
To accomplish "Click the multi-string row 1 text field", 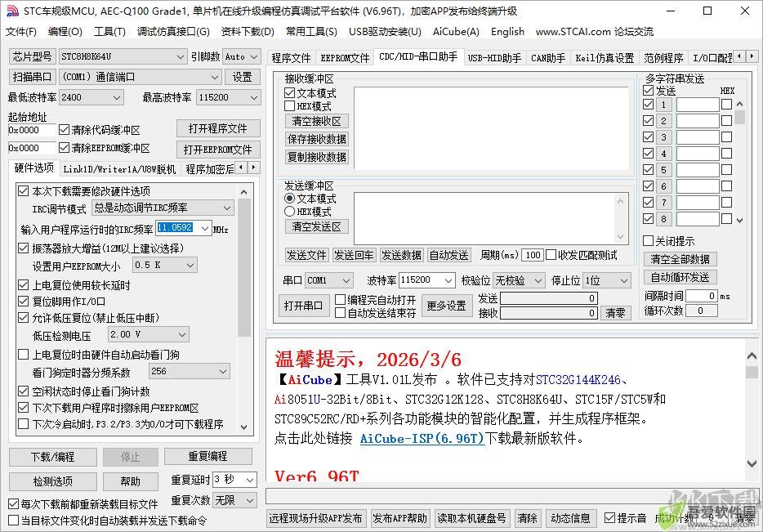I will 698,105.
